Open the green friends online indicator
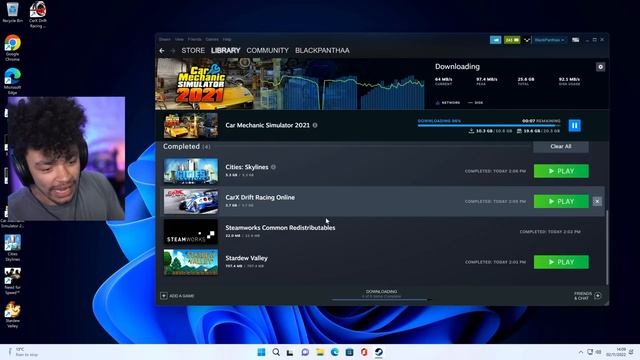 (512, 40)
